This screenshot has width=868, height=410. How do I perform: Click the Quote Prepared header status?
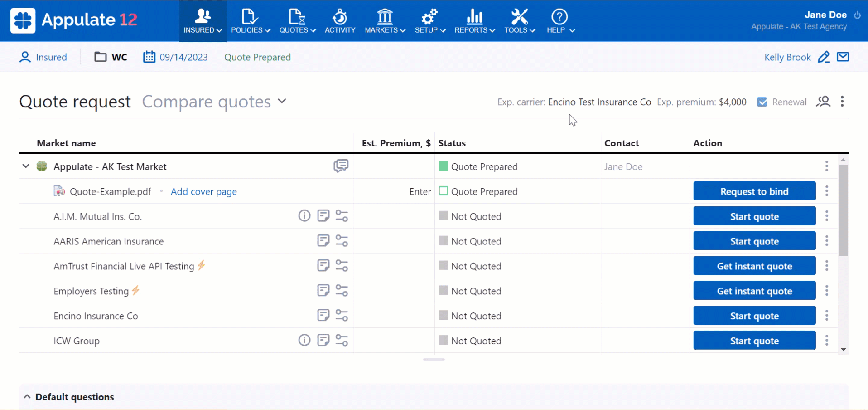click(257, 57)
